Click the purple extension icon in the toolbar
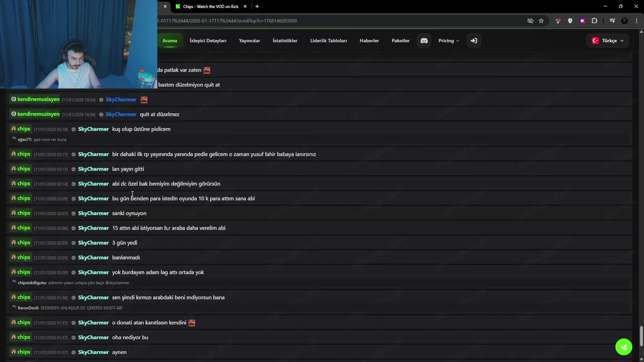The width and height of the screenshot is (644, 362). (583, 21)
